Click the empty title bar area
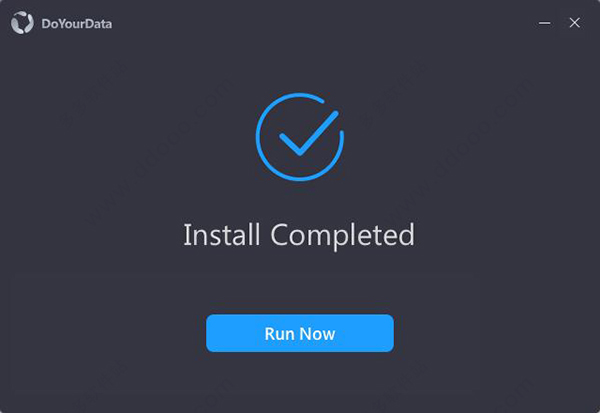 point(321,23)
